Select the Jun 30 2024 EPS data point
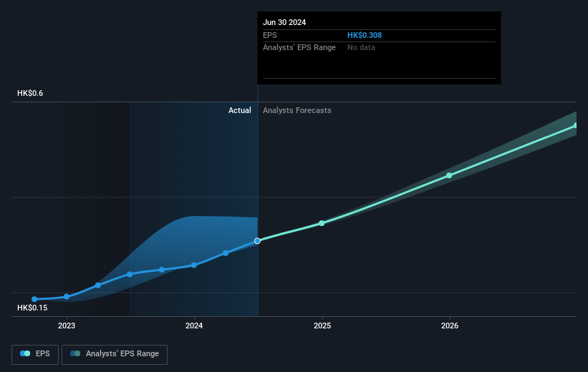This screenshot has height=372, width=588. click(x=257, y=241)
